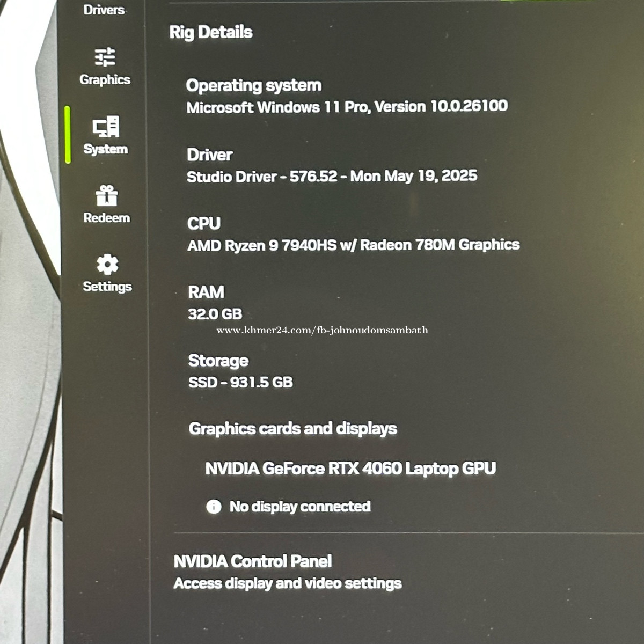Screen dimensions: 644x644
Task: Open the Graphics section sliders icon
Action: [x=105, y=57]
